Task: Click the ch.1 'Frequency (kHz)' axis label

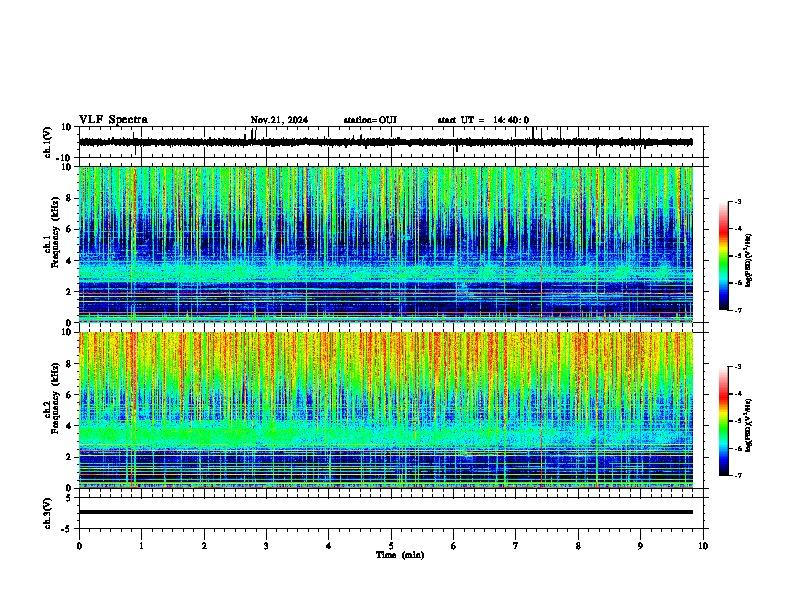Action: [x=55, y=233]
